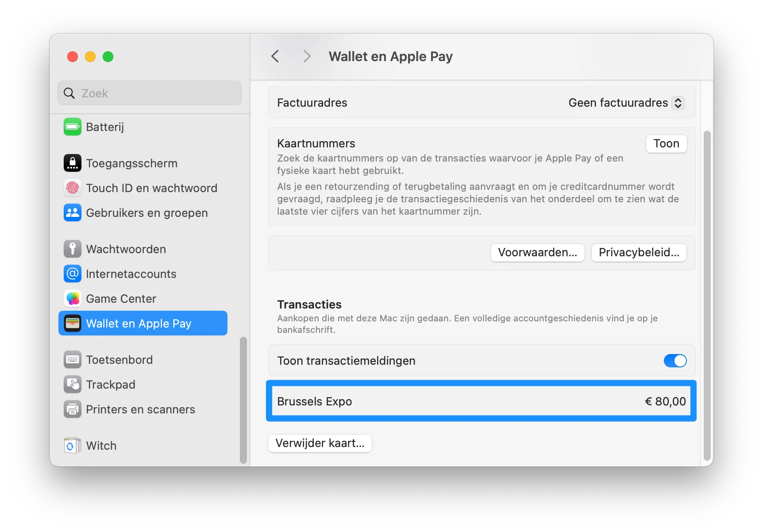Screen dimensions: 763x532
Task: Click the sidebar vertical scrollbar
Action: click(x=243, y=400)
